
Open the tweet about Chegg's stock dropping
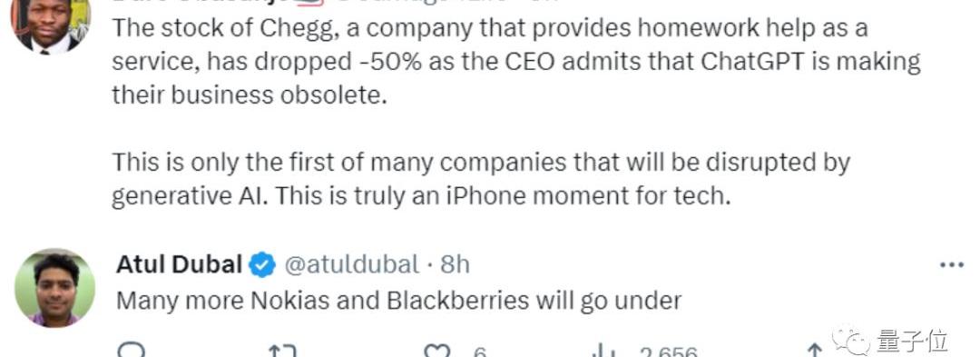516,61
